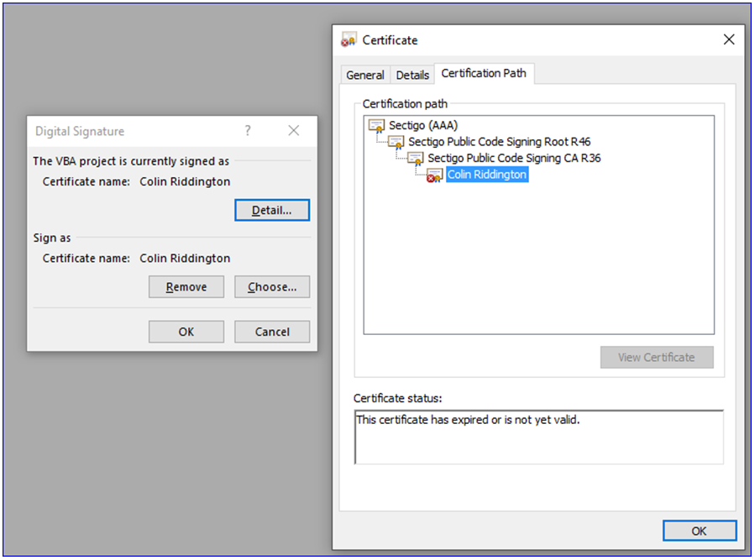This screenshot has height=560, width=755.
Task: Select Sectigo (AAA) in certification path
Action: 423,126
